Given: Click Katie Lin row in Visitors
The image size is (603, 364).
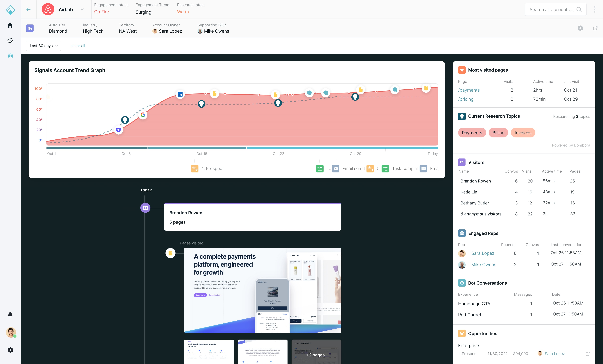Looking at the screenshot, I should 524,192.
